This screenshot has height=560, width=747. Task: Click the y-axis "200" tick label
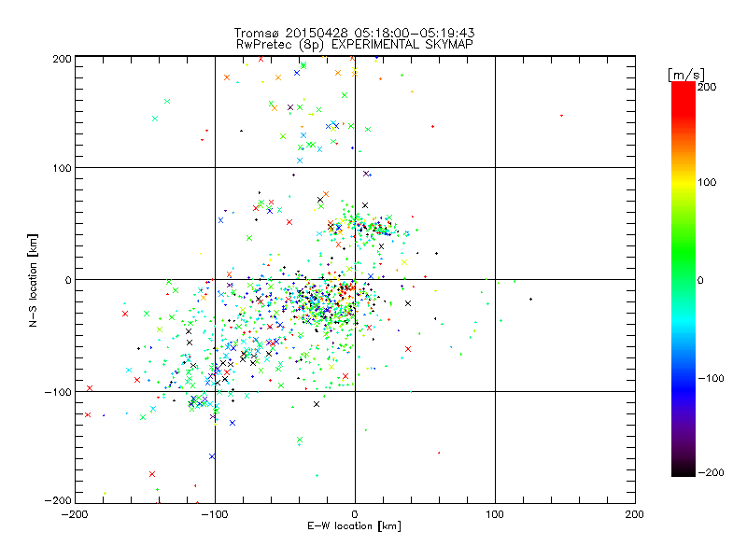coord(62,59)
